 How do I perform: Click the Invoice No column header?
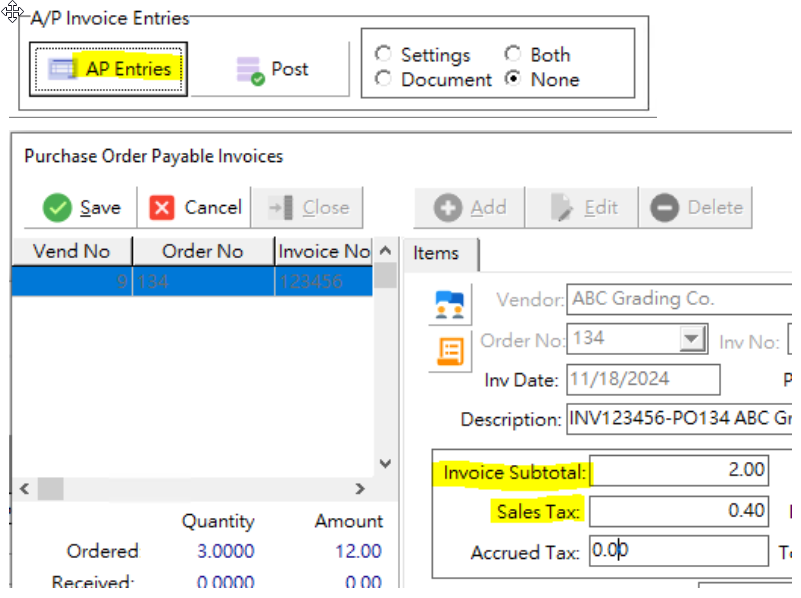(324, 251)
